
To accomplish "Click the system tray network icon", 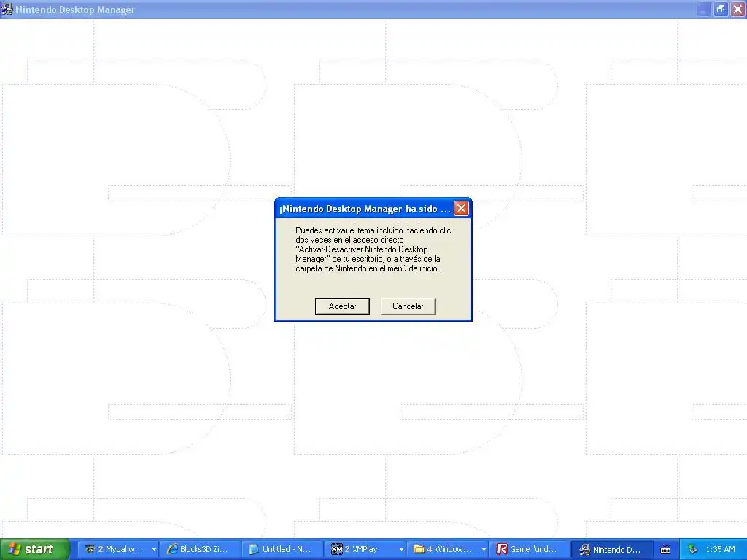I will [693, 549].
